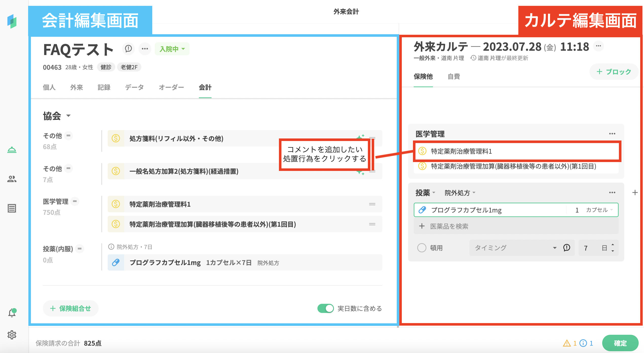Click patient comment icon beside FAQテスト
Image resolution: width=644 pixels, height=353 pixels.
128,49
